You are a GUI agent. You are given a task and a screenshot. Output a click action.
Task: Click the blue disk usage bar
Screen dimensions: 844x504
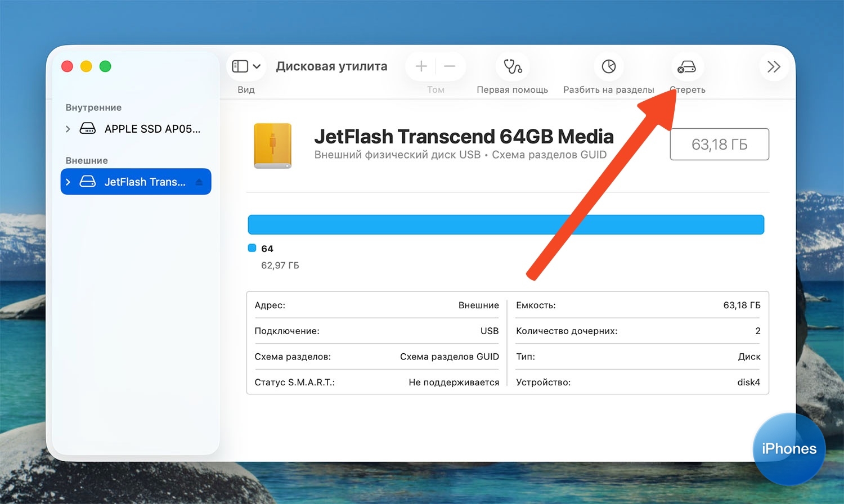pyautogui.click(x=506, y=224)
